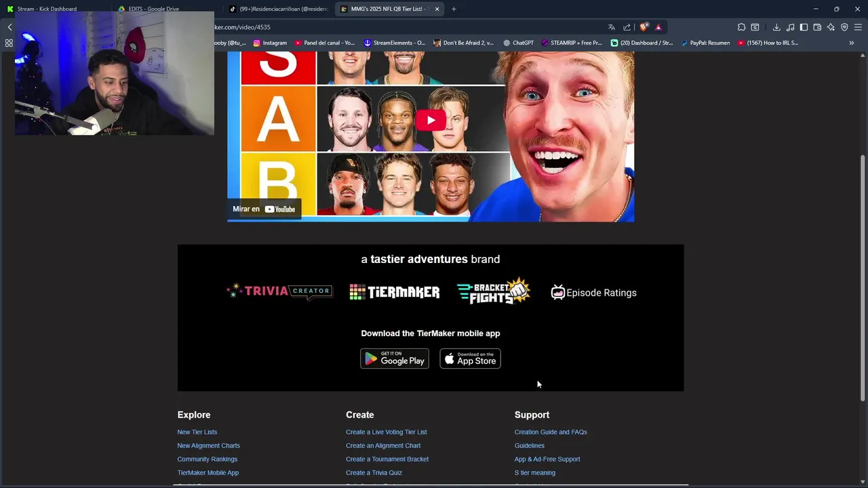This screenshot has width=868, height=488.
Task: Open S tier meaning link
Action: click(x=535, y=472)
